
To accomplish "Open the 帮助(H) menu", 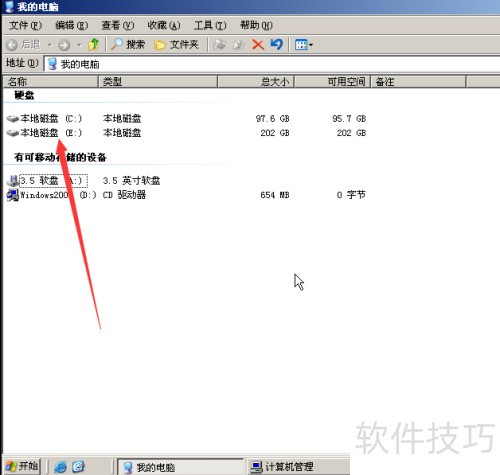I will [x=256, y=25].
